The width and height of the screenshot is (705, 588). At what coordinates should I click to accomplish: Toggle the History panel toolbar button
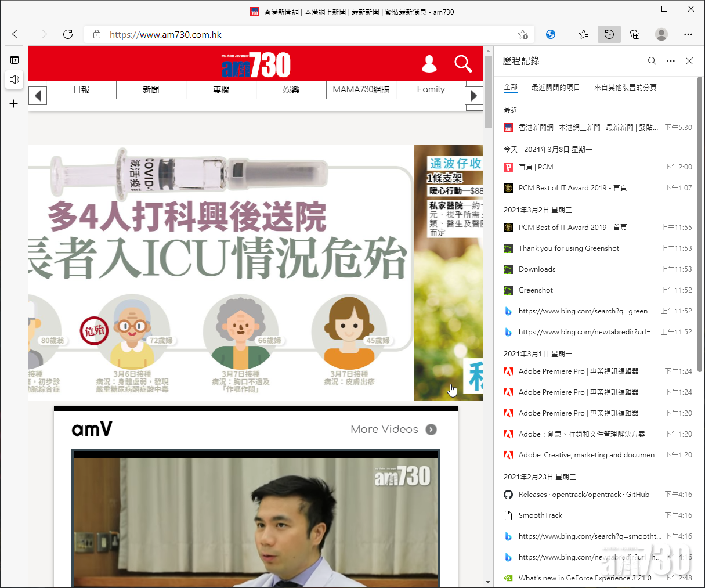(609, 34)
